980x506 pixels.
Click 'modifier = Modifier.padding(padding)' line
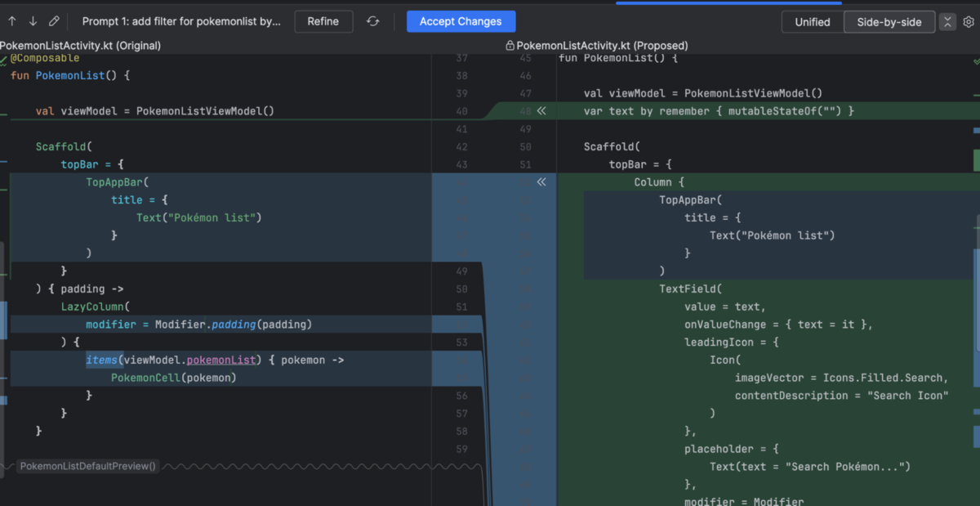click(x=199, y=325)
